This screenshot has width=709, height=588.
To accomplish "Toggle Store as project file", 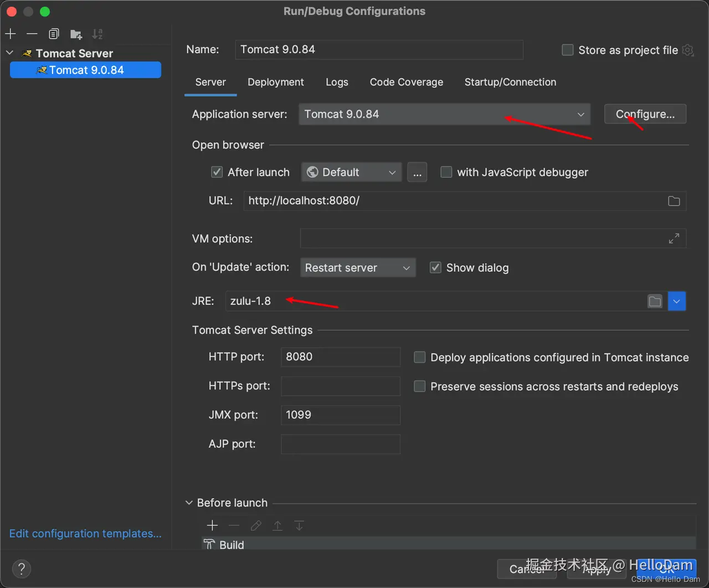I will 568,50.
